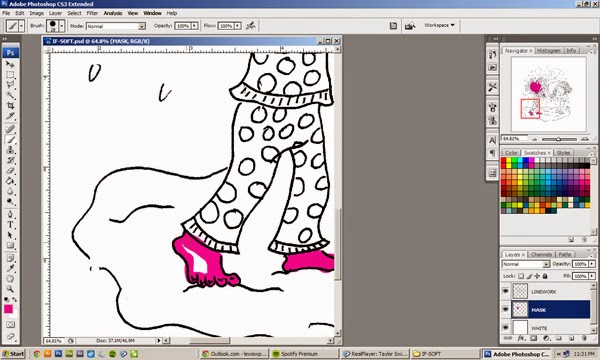Select the Rectangular Marquee tool
Screen dimensions: 600x360
point(10,75)
